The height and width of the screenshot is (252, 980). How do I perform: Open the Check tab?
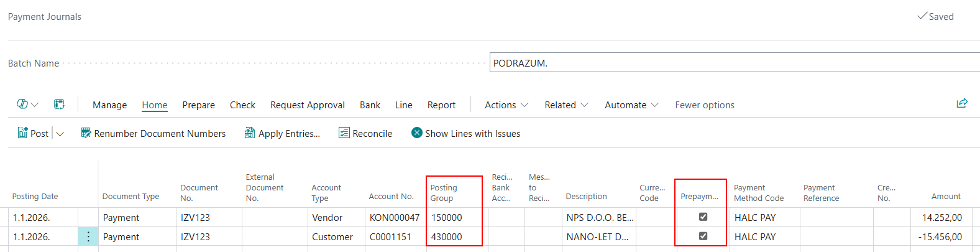click(x=242, y=105)
